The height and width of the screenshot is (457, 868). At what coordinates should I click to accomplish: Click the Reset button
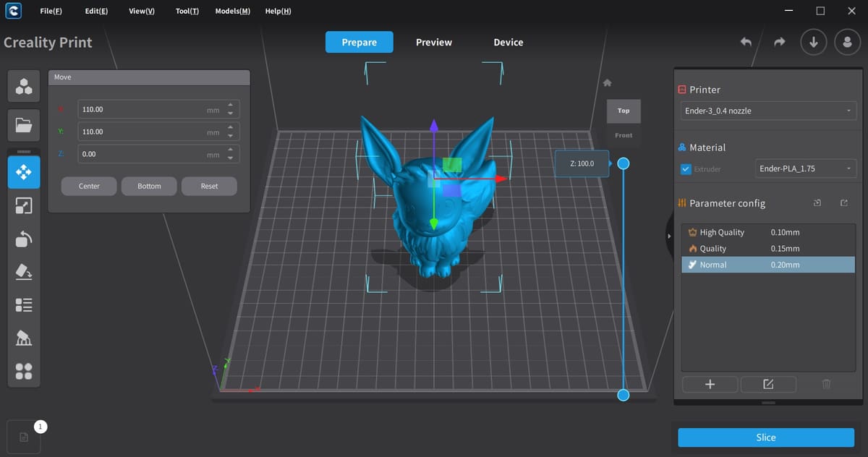(210, 186)
